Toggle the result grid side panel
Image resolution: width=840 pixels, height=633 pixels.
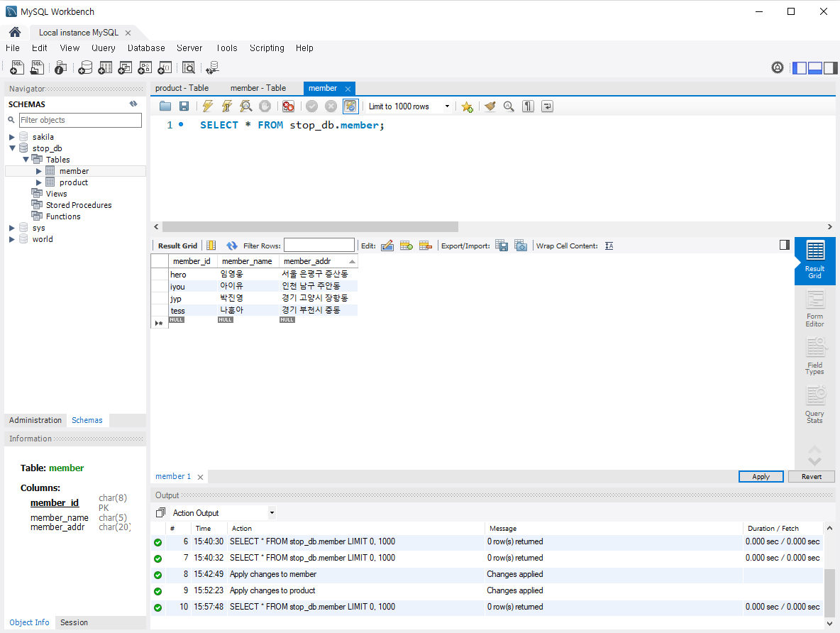[784, 245]
